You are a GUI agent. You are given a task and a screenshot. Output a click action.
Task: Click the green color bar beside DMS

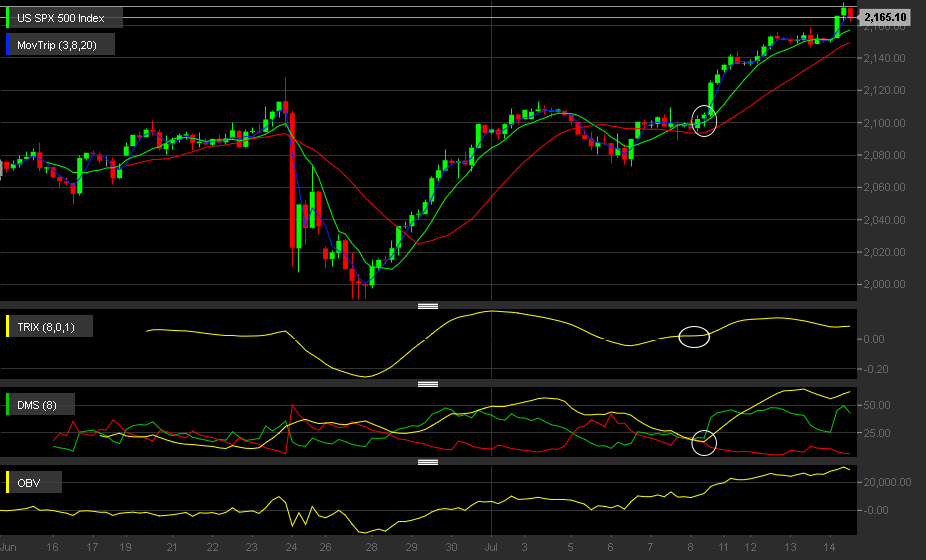click(8, 405)
